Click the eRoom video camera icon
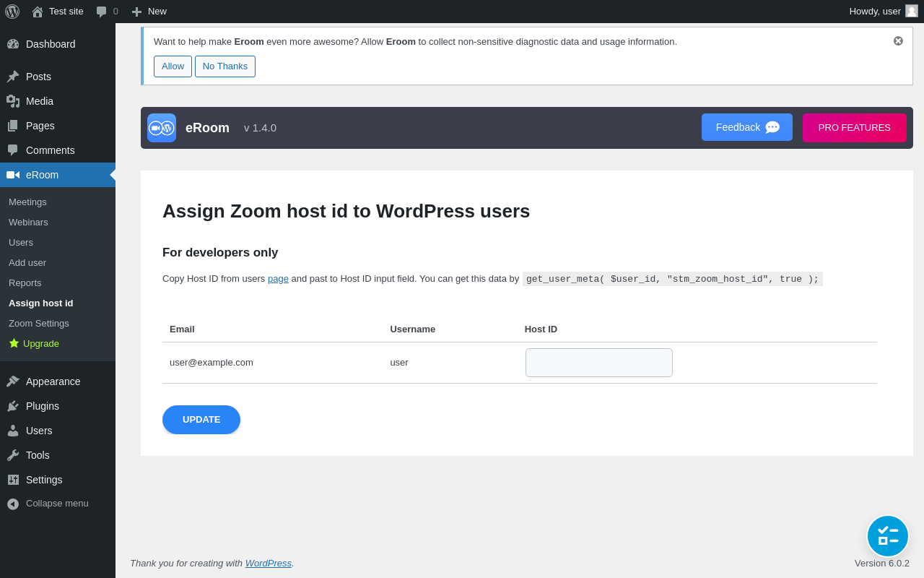This screenshot has width=924, height=578. [x=13, y=175]
